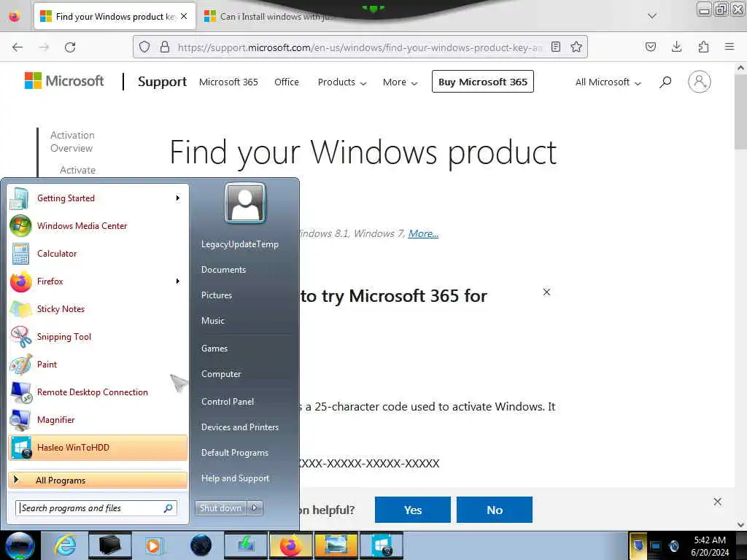
Task: Click Buy Microsoft 365 button
Action: coord(483,82)
